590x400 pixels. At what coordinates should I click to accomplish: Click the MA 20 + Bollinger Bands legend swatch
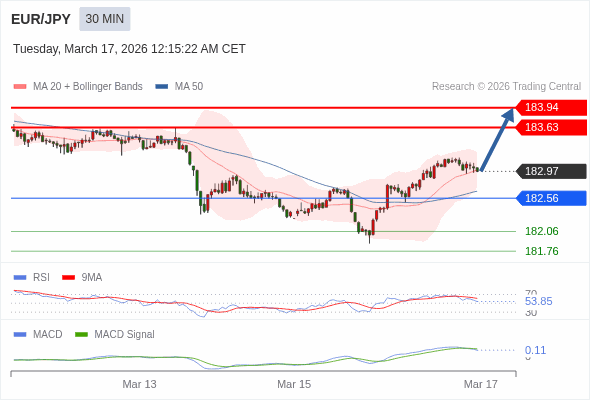point(20,87)
